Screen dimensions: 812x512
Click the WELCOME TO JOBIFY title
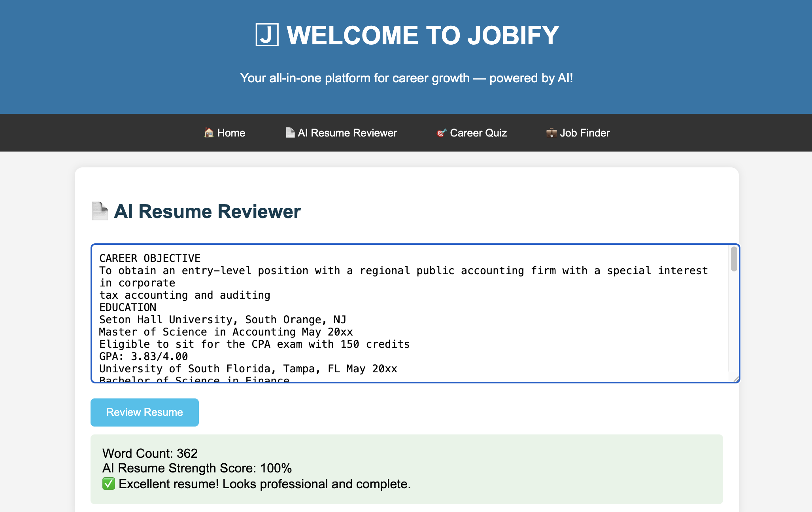(422, 35)
